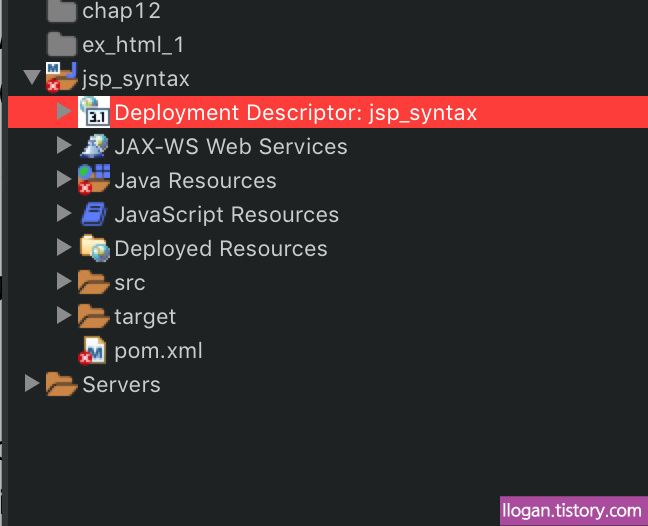Select the JavaScript Resources label
Viewport: 648px width, 526px height.
(226, 214)
